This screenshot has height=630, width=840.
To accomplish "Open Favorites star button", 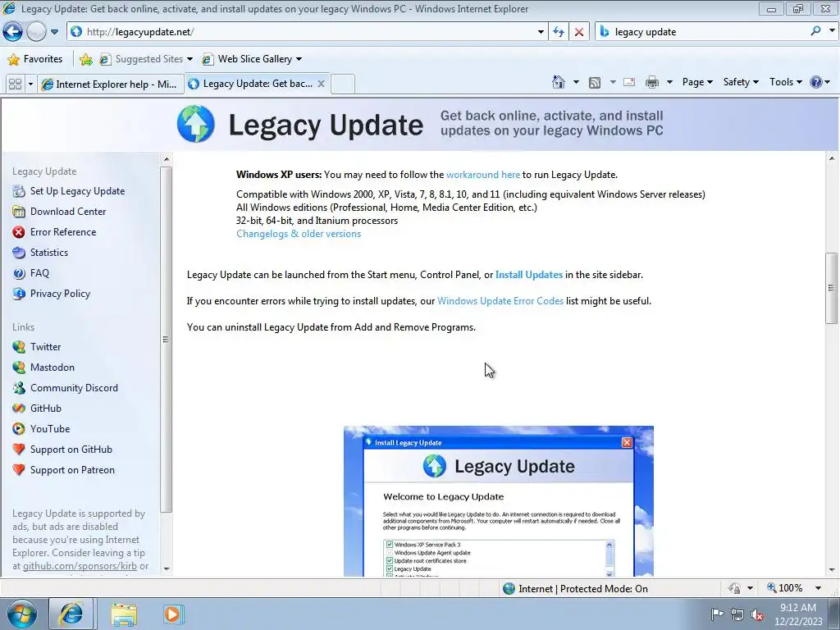I will (x=35, y=59).
